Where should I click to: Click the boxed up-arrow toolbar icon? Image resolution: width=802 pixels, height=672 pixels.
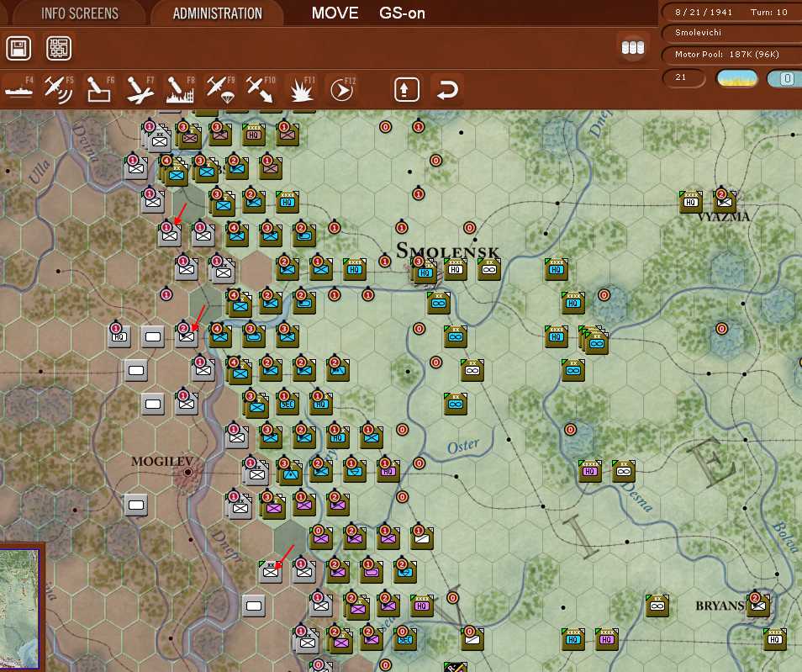tap(407, 89)
